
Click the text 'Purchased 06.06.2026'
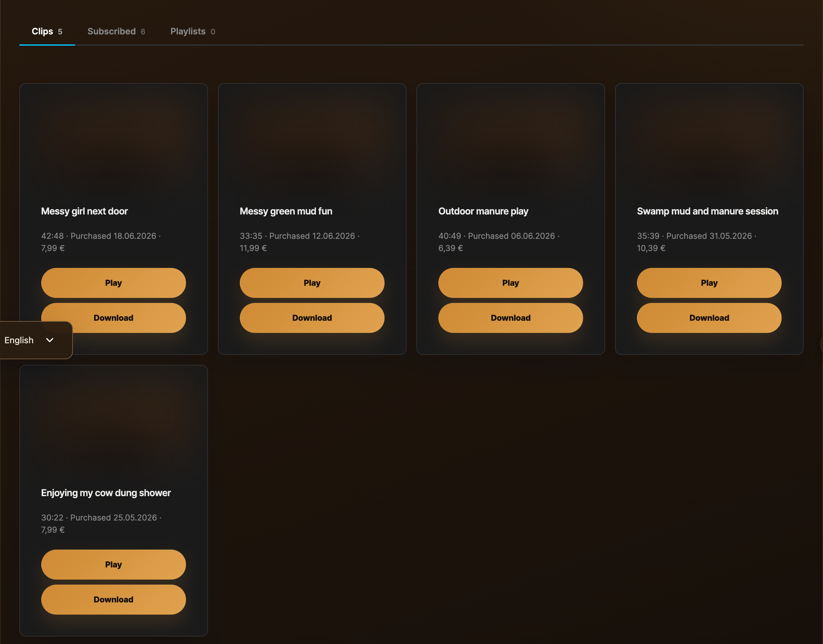click(x=512, y=236)
